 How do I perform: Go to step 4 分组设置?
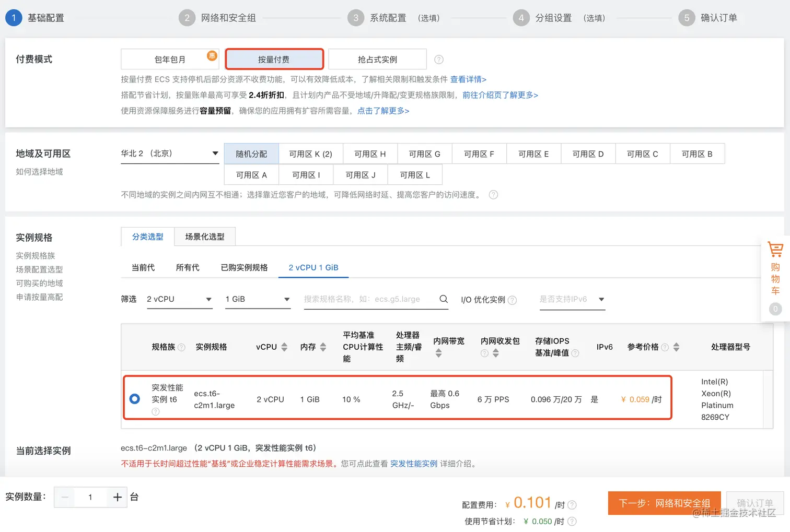(x=559, y=18)
